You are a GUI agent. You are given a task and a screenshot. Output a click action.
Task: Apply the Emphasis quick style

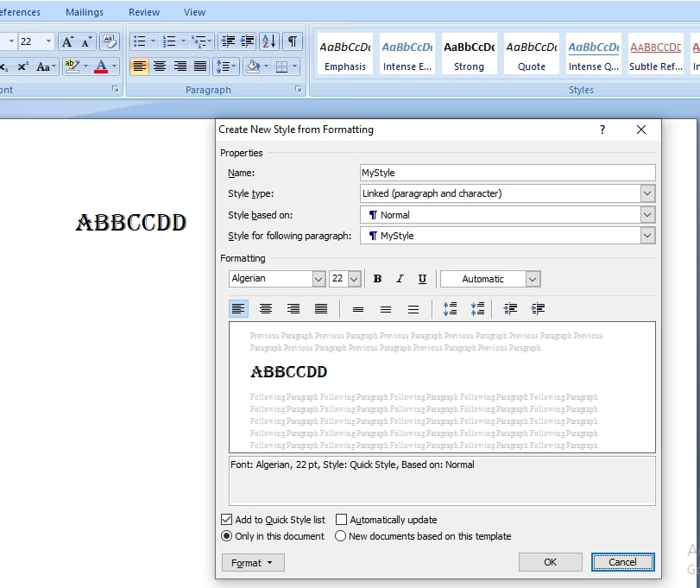tap(345, 55)
